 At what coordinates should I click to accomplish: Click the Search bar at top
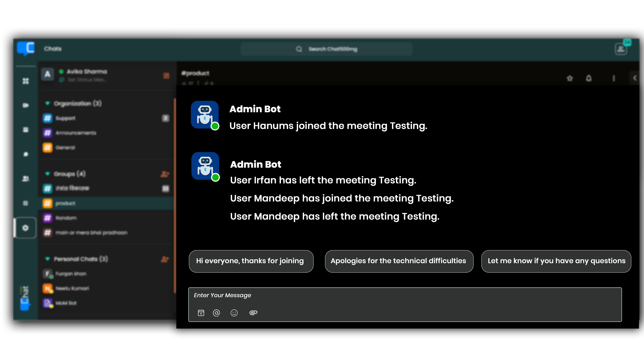coord(327,49)
